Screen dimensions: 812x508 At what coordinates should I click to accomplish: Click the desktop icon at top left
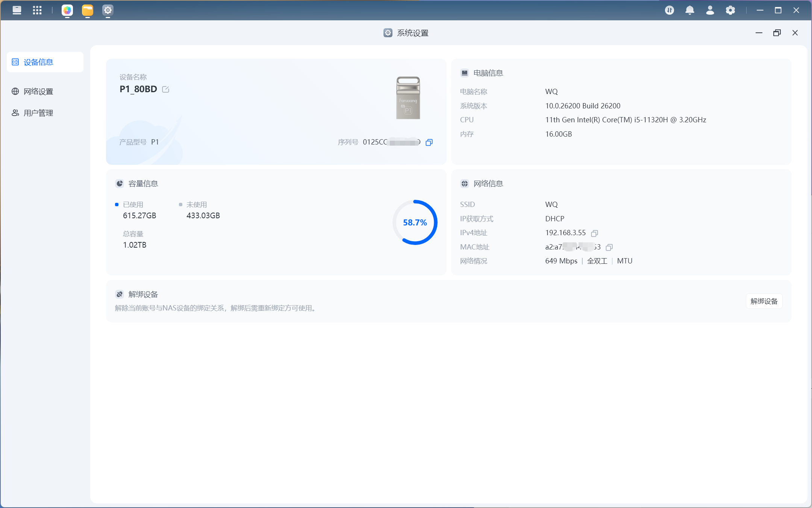(x=17, y=10)
